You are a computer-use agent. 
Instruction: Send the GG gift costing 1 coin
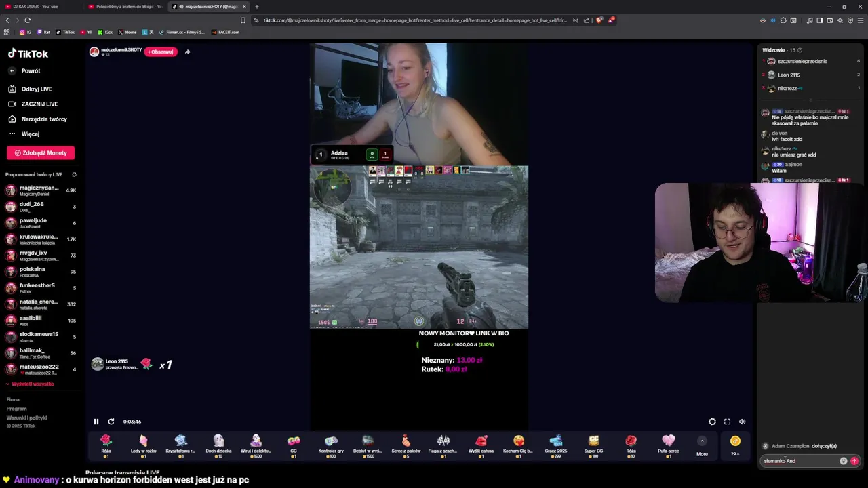point(294,447)
